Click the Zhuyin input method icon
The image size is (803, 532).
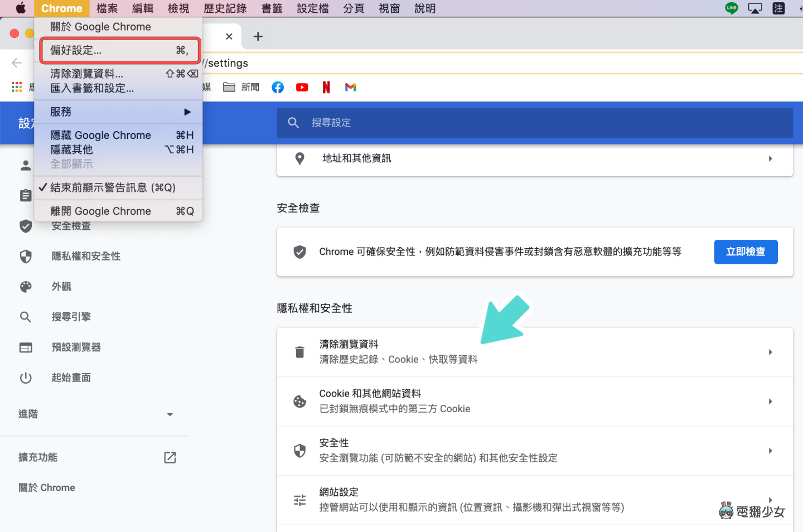coord(778,8)
